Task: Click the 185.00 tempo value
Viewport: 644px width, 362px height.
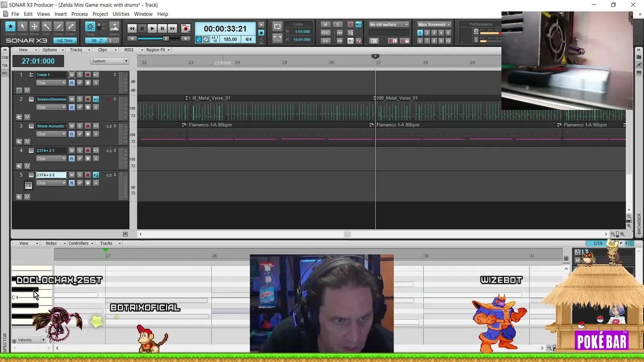Action: click(230, 39)
